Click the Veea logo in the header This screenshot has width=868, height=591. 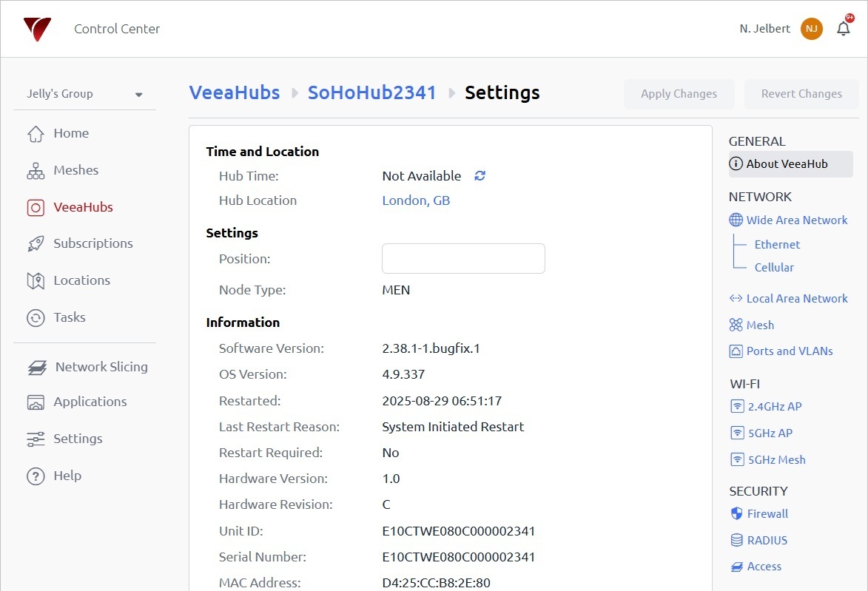point(37,29)
